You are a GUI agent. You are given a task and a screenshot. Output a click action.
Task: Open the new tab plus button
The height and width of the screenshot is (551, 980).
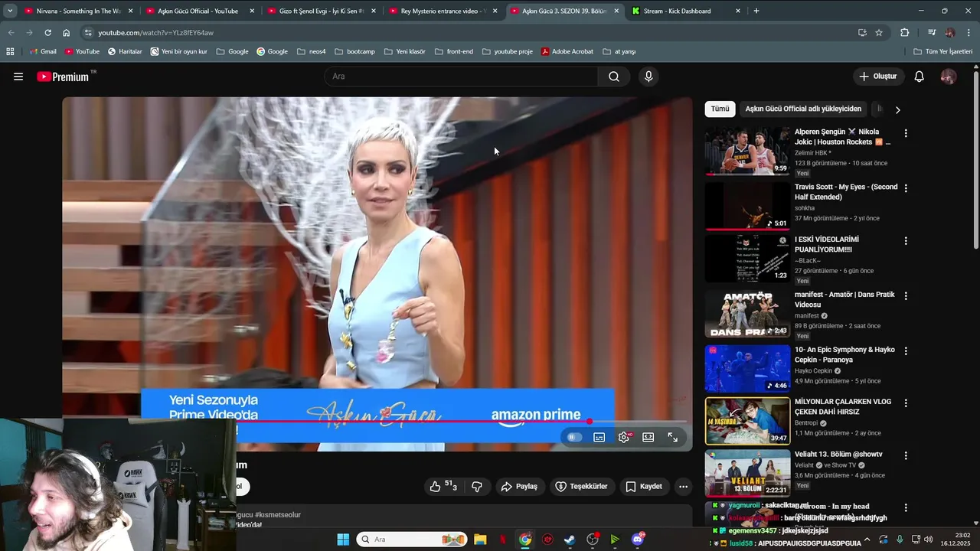click(756, 11)
